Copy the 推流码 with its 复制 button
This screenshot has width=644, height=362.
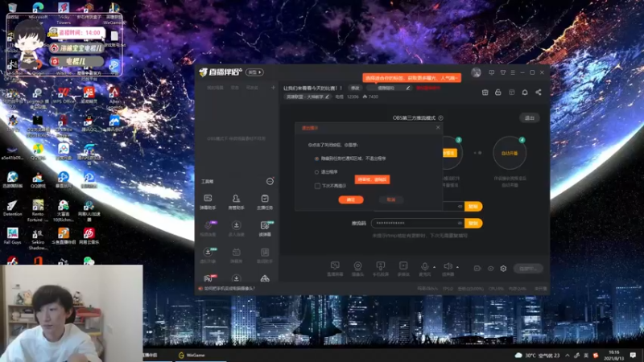(x=473, y=224)
